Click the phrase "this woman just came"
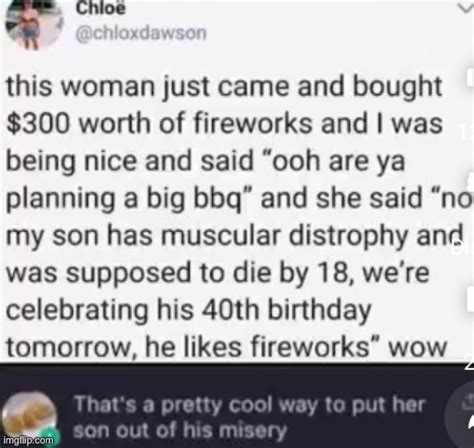Viewport: 474px width, 448px height. click(x=143, y=86)
